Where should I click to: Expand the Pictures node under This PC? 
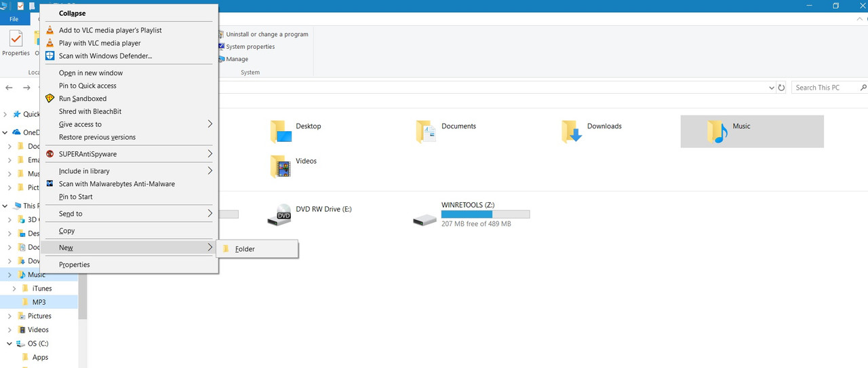[9, 316]
